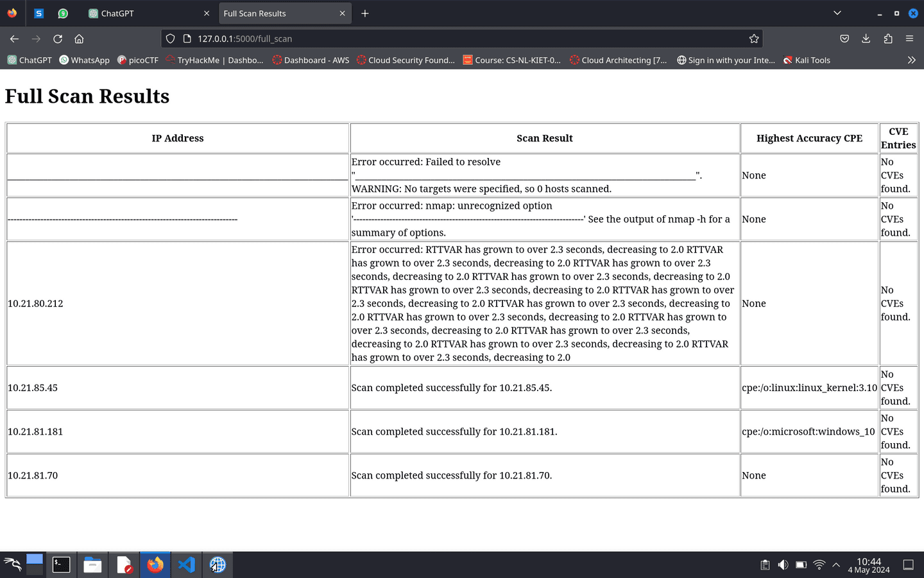
Task: Close the Full Scan Results tab
Action: [342, 13]
